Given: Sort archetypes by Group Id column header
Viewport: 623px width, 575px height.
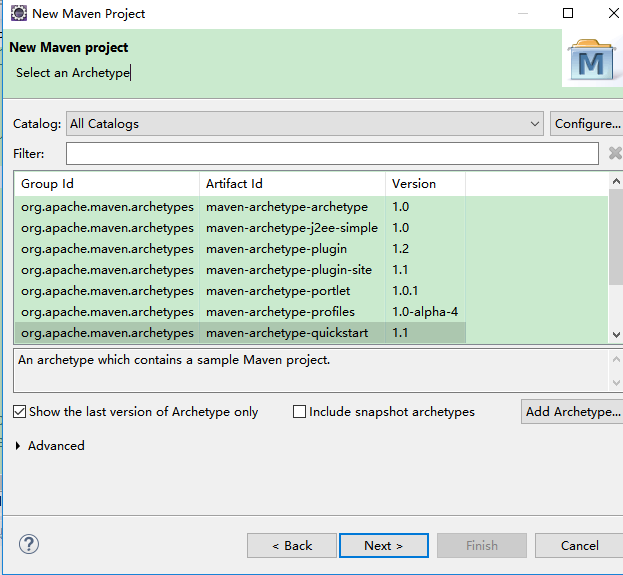Looking at the screenshot, I should tap(107, 184).
